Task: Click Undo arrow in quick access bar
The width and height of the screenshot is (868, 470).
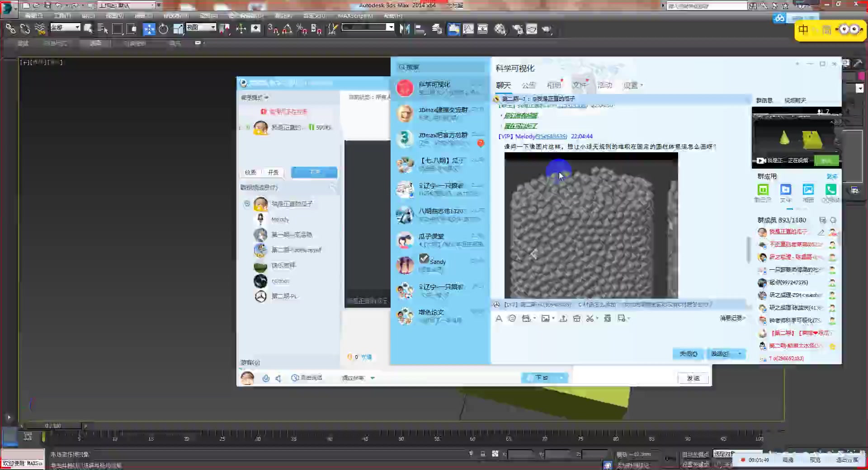Action: (x=58, y=5)
